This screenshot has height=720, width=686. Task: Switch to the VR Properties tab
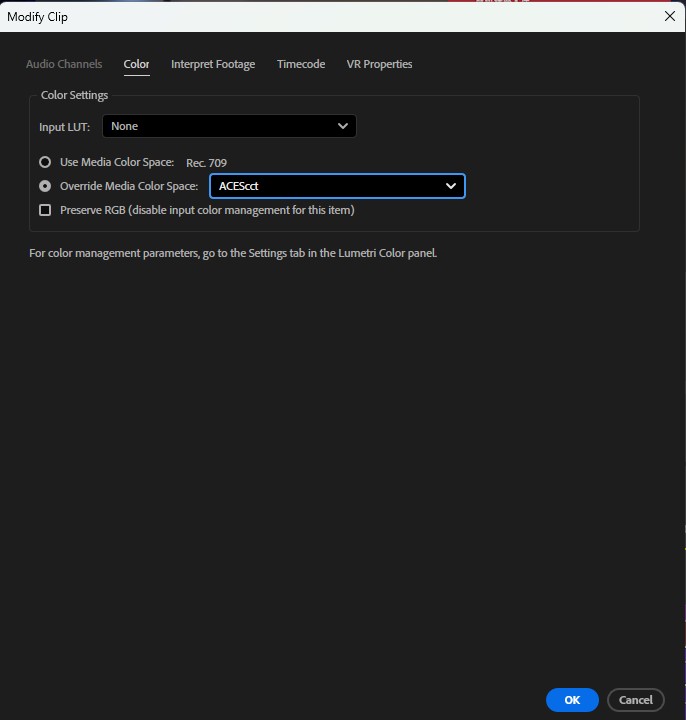click(379, 64)
